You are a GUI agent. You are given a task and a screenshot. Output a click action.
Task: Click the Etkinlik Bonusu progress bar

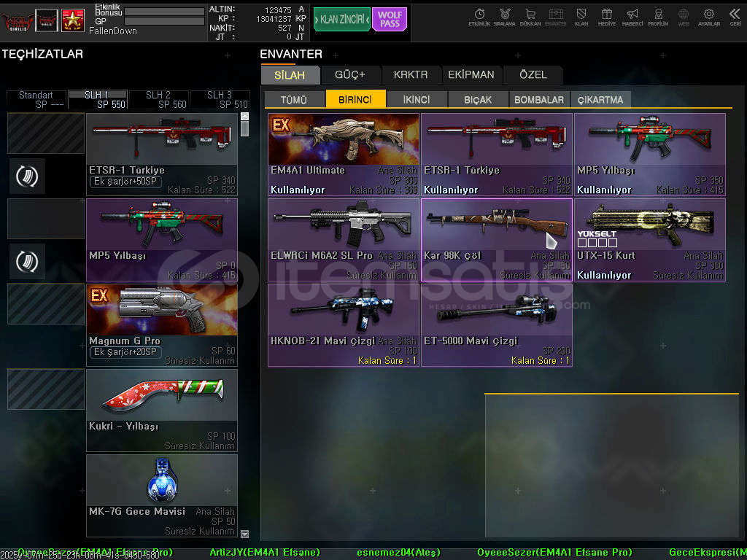point(164,12)
